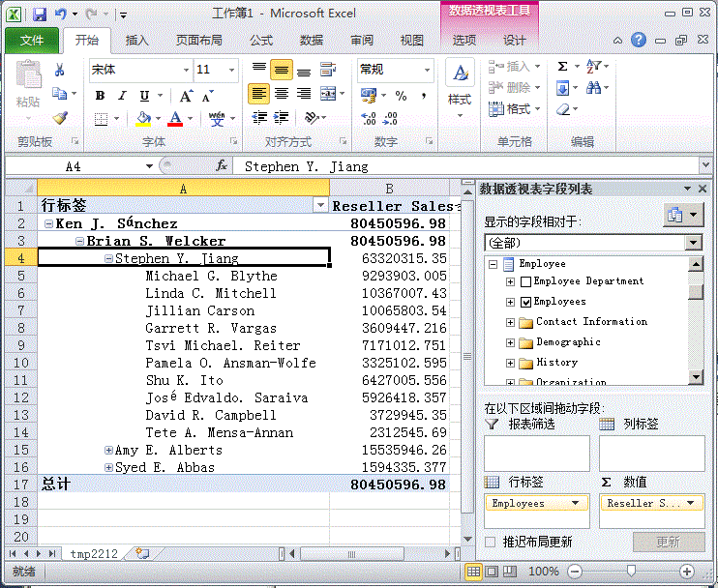The width and height of the screenshot is (718, 588).
Task: Click the AutoSum sigma icon
Action: point(562,67)
